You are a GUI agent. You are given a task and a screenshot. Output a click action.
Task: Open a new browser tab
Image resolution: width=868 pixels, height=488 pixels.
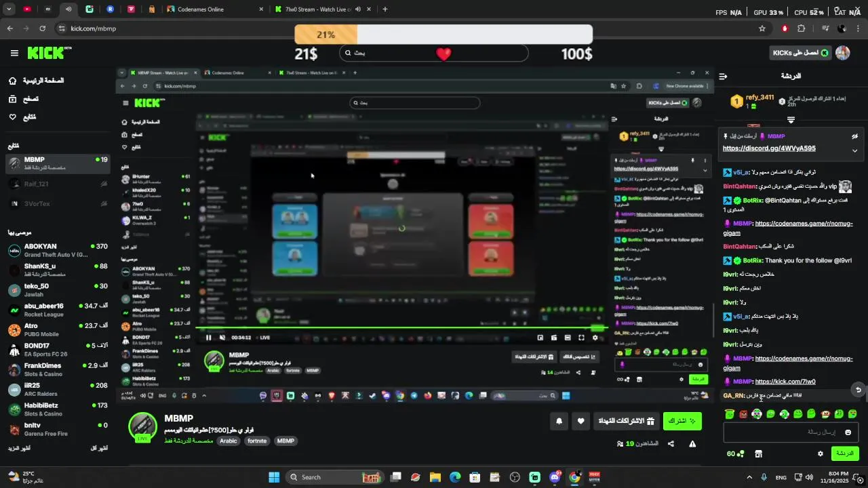click(x=384, y=9)
